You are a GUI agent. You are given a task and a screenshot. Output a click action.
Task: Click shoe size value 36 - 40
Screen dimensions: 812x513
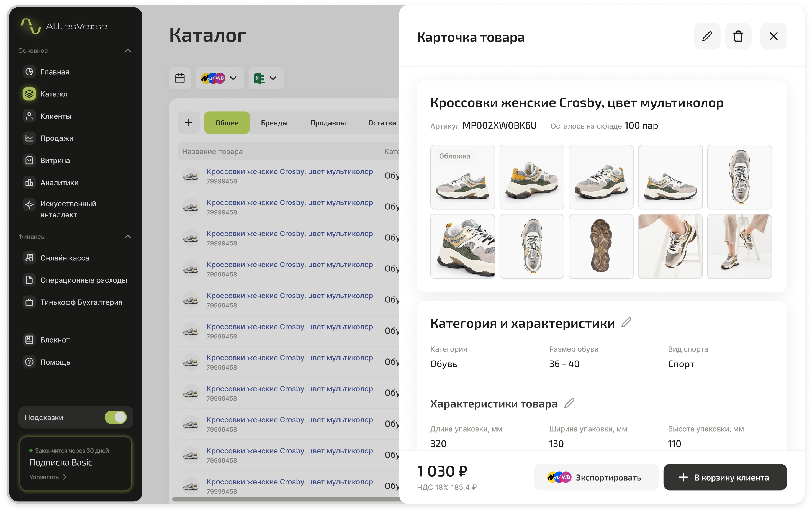click(564, 364)
